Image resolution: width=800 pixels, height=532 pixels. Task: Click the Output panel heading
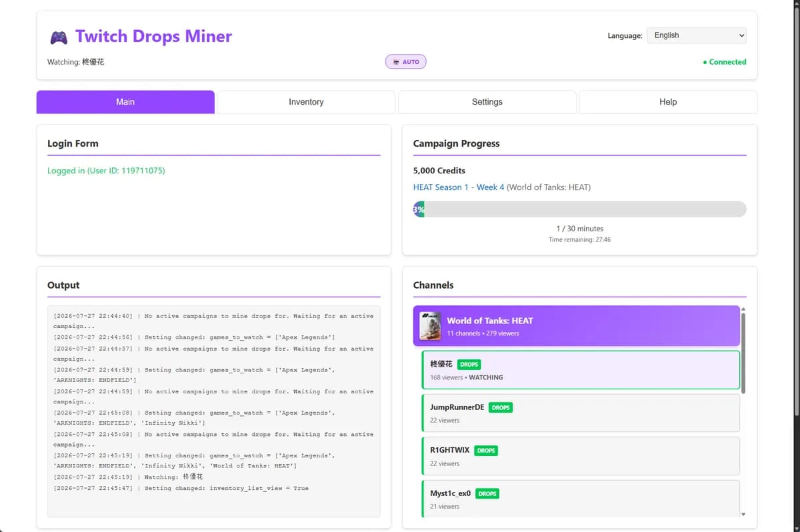tap(63, 285)
